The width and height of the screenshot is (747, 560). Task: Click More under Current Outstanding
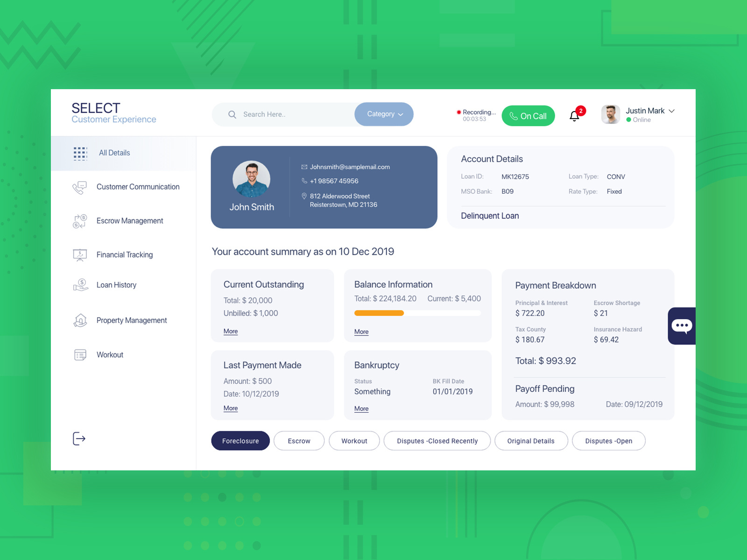pyautogui.click(x=230, y=331)
